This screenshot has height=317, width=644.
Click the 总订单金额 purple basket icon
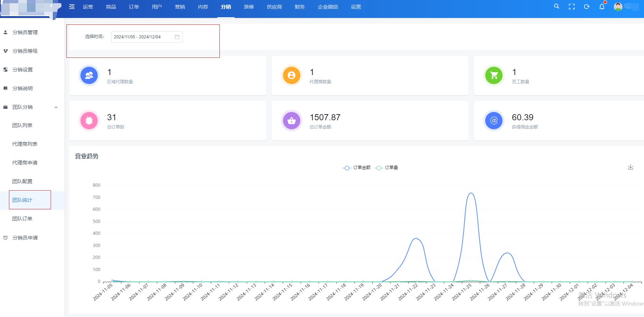pos(292,121)
